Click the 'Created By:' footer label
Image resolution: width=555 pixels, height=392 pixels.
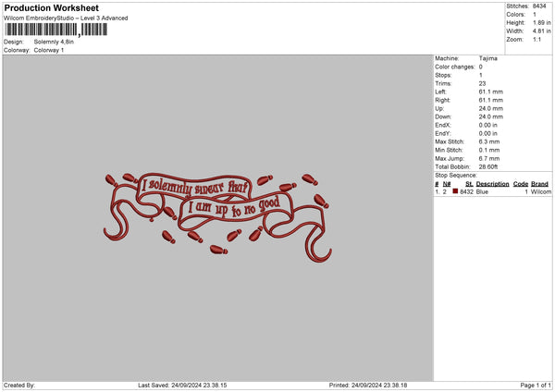click(x=19, y=386)
